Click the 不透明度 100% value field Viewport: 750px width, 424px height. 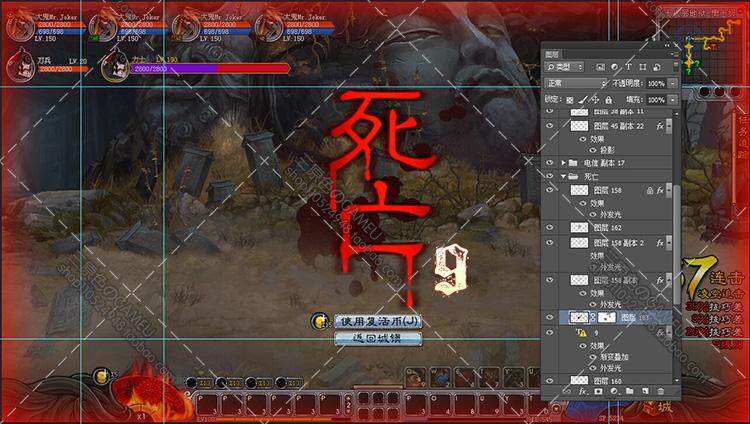[x=656, y=84]
